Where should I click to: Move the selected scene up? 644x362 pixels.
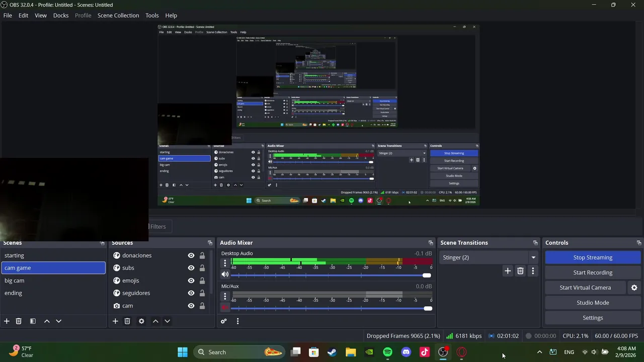click(x=47, y=321)
